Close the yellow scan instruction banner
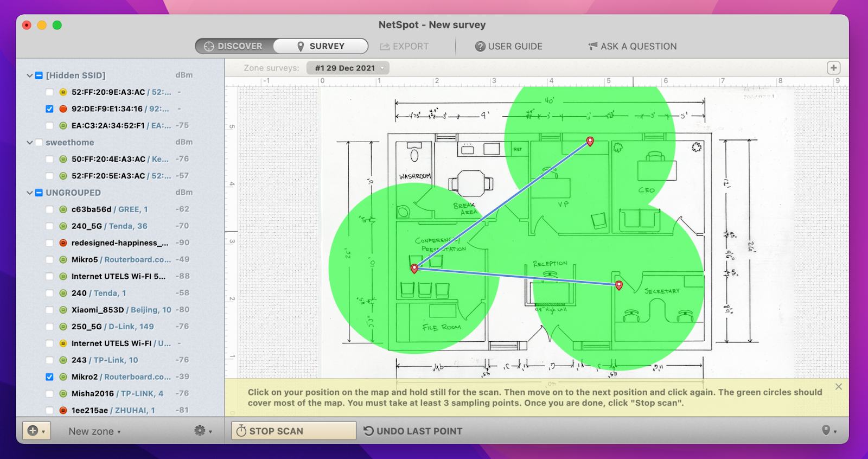The image size is (868, 459). pyautogui.click(x=839, y=387)
